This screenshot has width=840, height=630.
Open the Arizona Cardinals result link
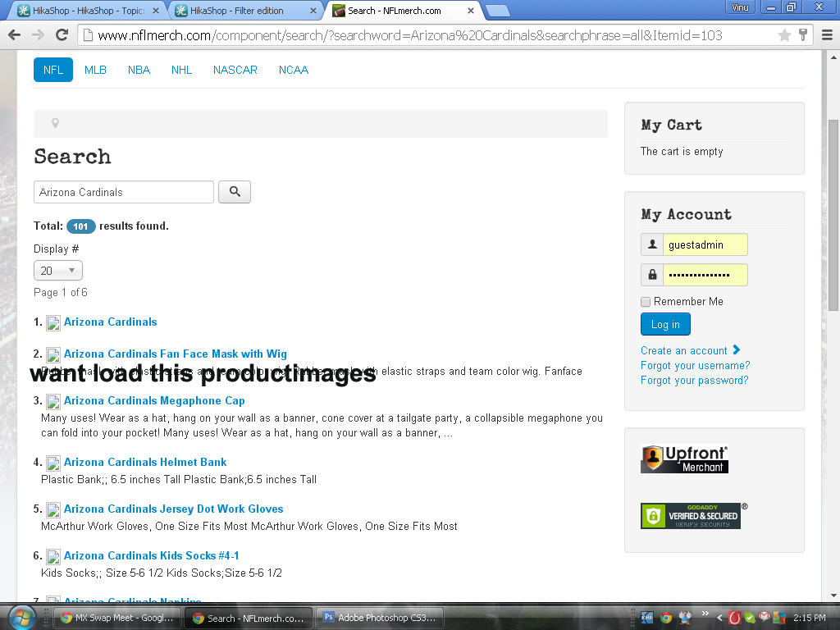click(x=111, y=322)
